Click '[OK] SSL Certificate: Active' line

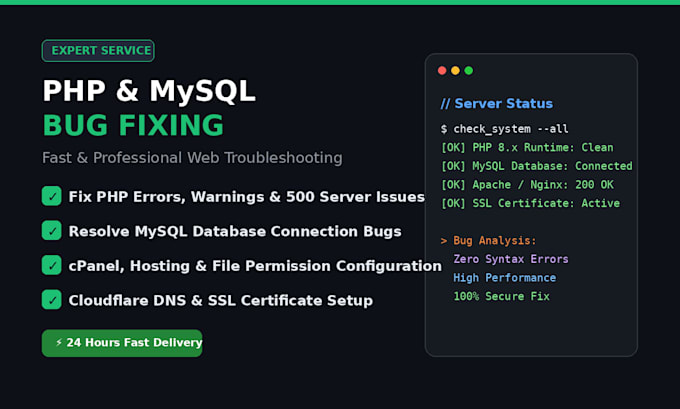530,203
